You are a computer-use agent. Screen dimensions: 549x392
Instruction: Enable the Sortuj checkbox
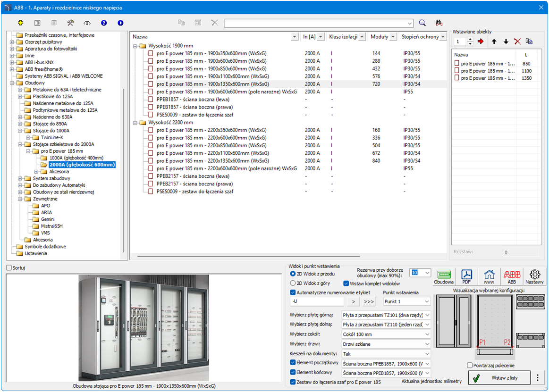[x=9, y=268]
